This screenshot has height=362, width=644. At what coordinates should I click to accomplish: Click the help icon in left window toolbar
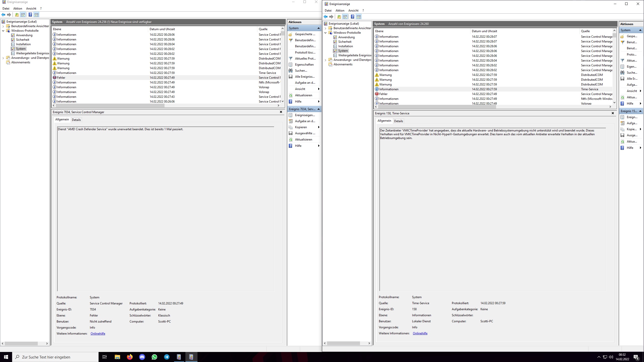[30, 15]
